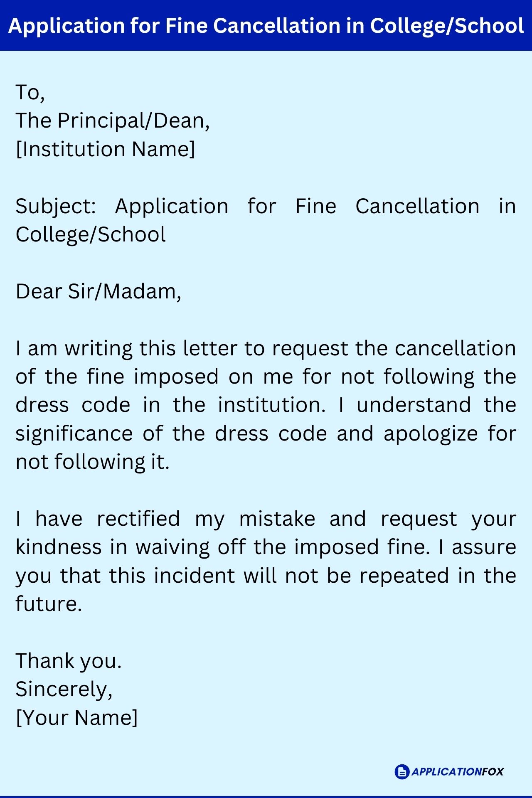Click the "Thank you." line
This screenshot has height=798, width=532.
coord(69,661)
